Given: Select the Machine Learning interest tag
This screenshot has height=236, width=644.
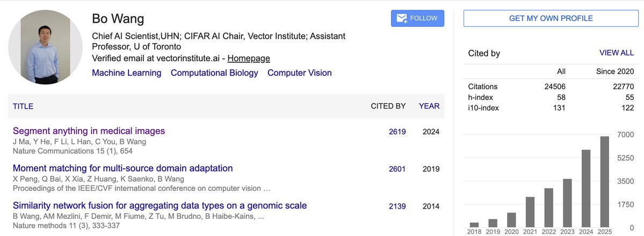Looking at the screenshot, I should (x=127, y=73).
